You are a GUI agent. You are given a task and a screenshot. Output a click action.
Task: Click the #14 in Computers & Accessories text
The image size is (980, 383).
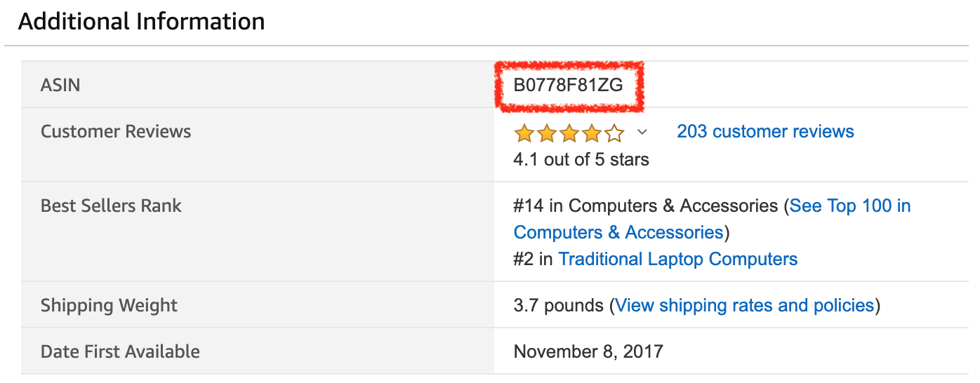pyautogui.click(x=646, y=206)
